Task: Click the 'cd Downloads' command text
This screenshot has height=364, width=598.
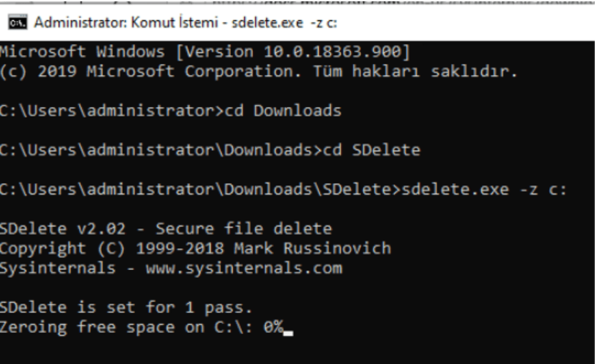Action: pyautogui.click(x=282, y=110)
